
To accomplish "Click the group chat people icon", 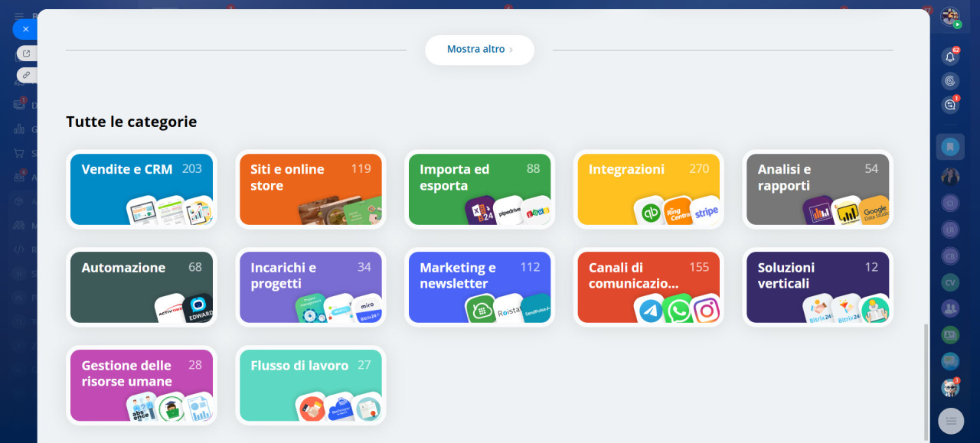I will (950, 308).
